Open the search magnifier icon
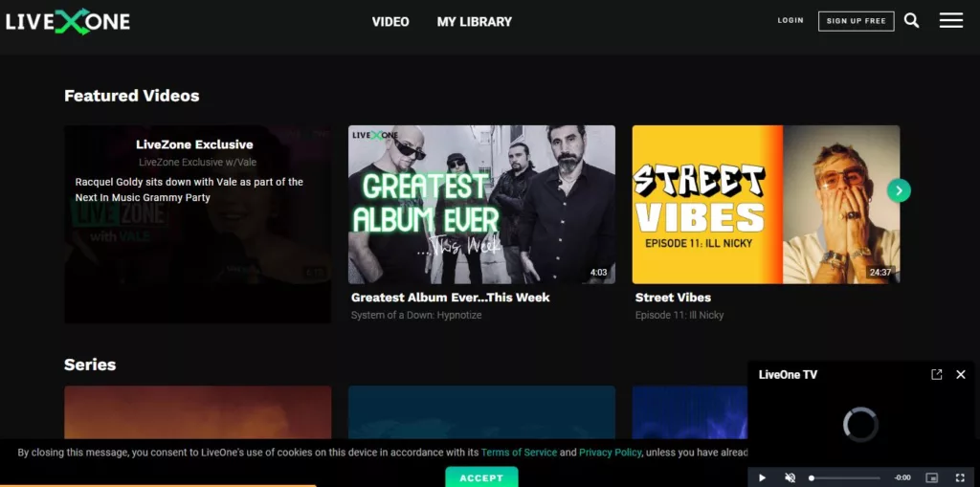The image size is (980, 487). coord(911,21)
